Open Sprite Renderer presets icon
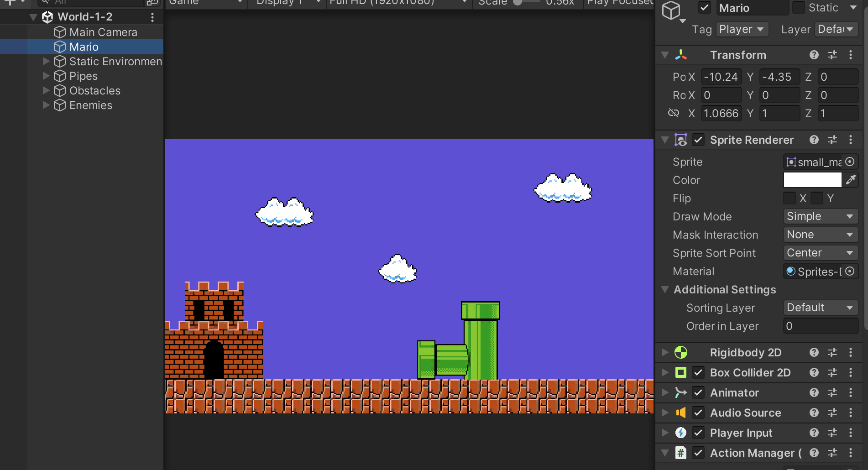This screenshot has width=868, height=470. 832,140
